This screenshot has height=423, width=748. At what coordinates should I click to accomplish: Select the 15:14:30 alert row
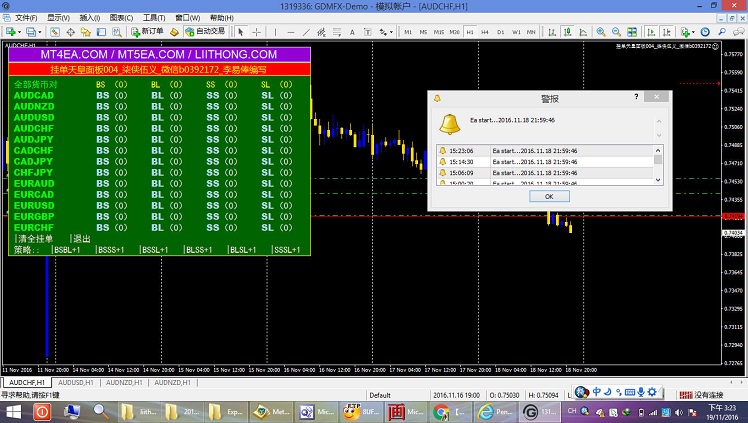point(545,162)
